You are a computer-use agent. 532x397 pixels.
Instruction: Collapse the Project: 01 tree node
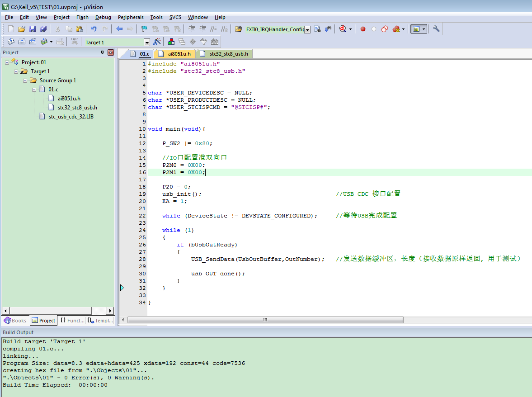(x=7, y=62)
